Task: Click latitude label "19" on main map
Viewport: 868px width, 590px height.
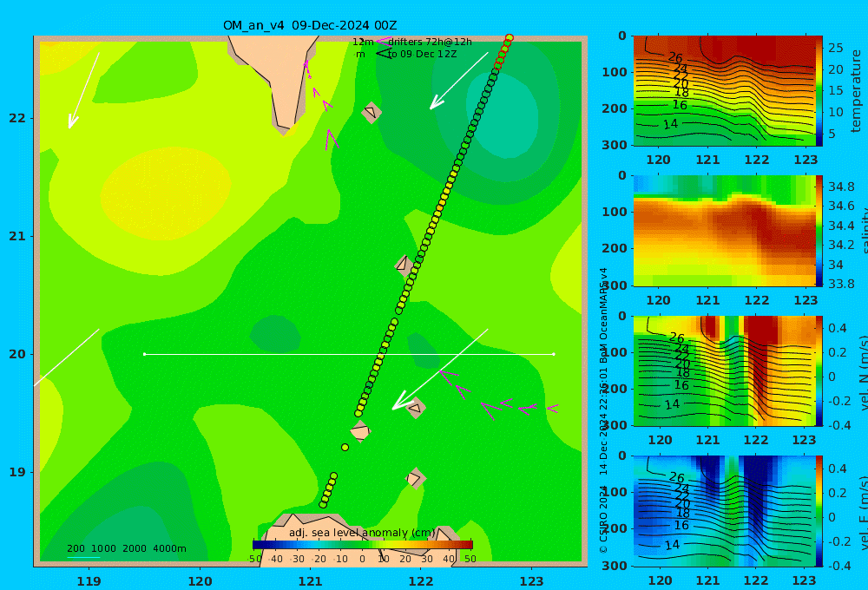Action: [17, 472]
